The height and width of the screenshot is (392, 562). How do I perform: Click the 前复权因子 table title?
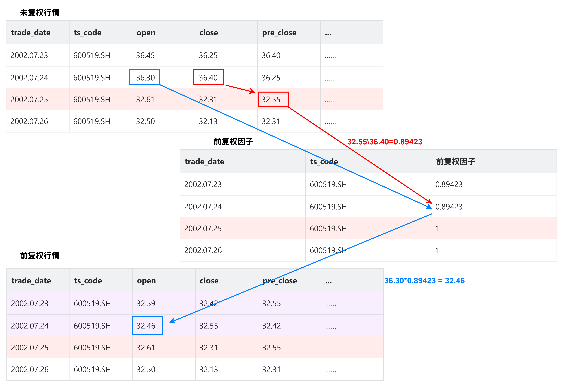click(233, 142)
